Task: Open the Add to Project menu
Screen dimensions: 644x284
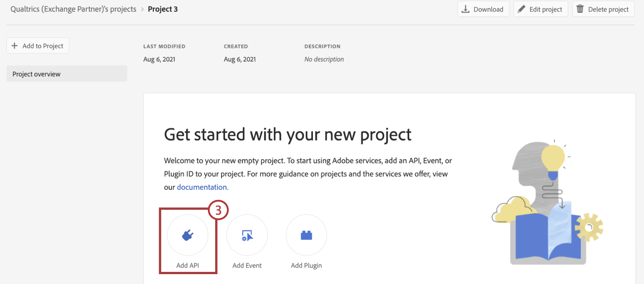Action: (x=38, y=46)
